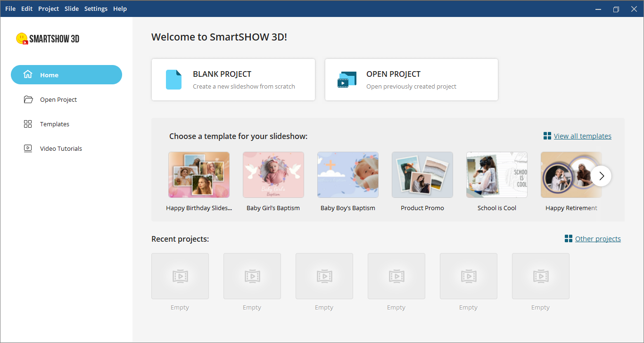The image size is (644, 343).
Task: Click the Home house icon in the sidebar
Action: pos(28,74)
